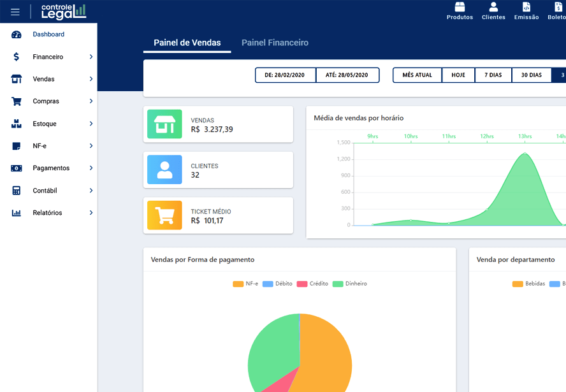Expand the Compras submenu chevron
The image size is (566, 392).
pos(91,101)
